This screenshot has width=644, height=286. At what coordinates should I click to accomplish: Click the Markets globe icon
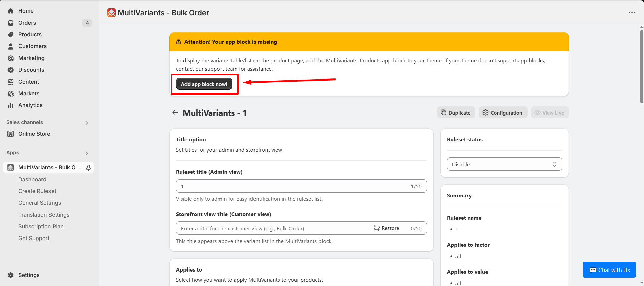[x=11, y=93]
